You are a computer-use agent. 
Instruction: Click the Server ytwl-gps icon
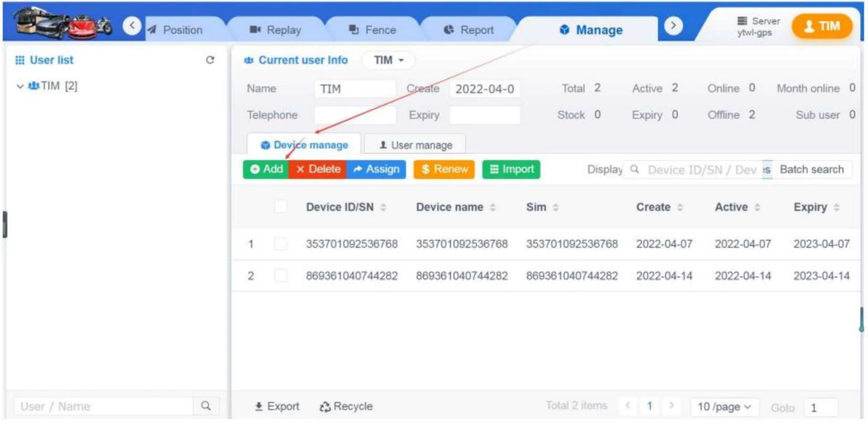(x=742, y=21)
